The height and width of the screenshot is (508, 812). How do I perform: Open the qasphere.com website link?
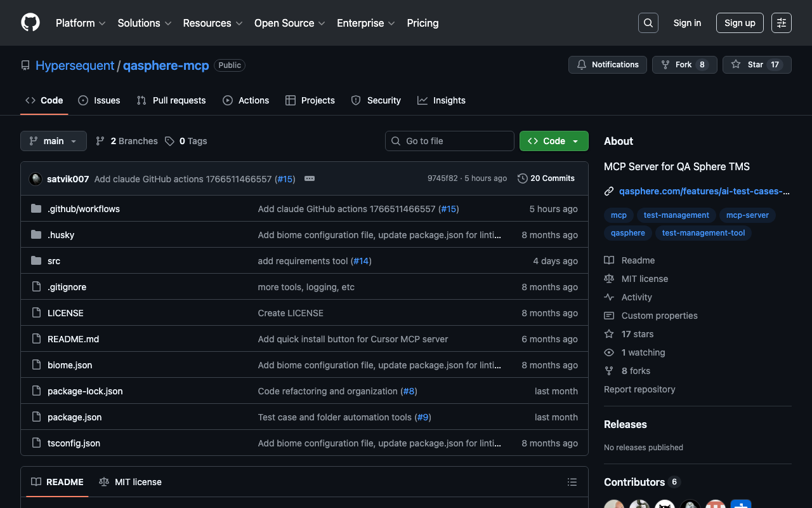click(704, 191)
